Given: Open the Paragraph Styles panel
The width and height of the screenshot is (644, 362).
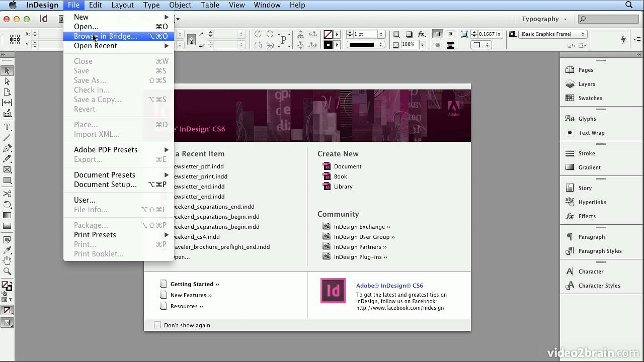Looking at the screenshot, I should pos(601,251).
